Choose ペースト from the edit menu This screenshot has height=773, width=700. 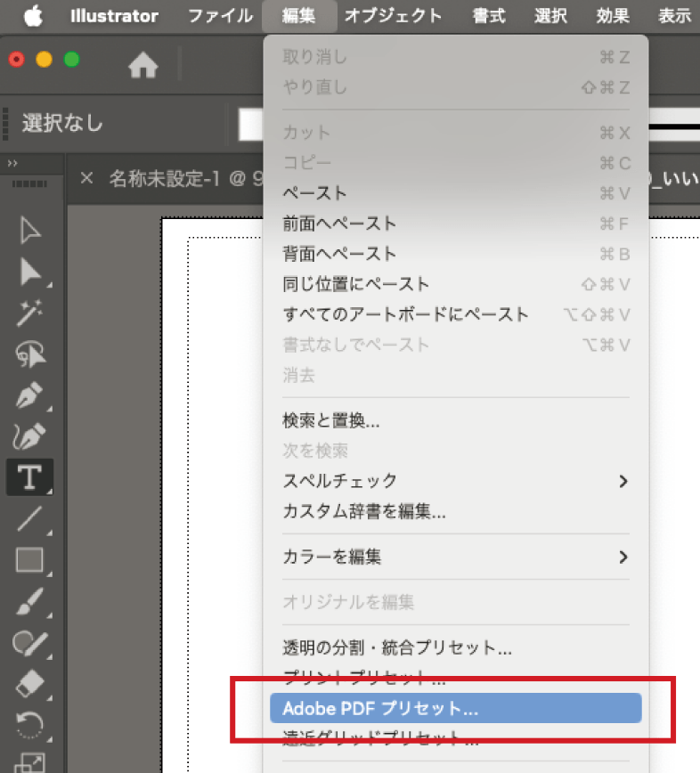click(x=456, y=193)
